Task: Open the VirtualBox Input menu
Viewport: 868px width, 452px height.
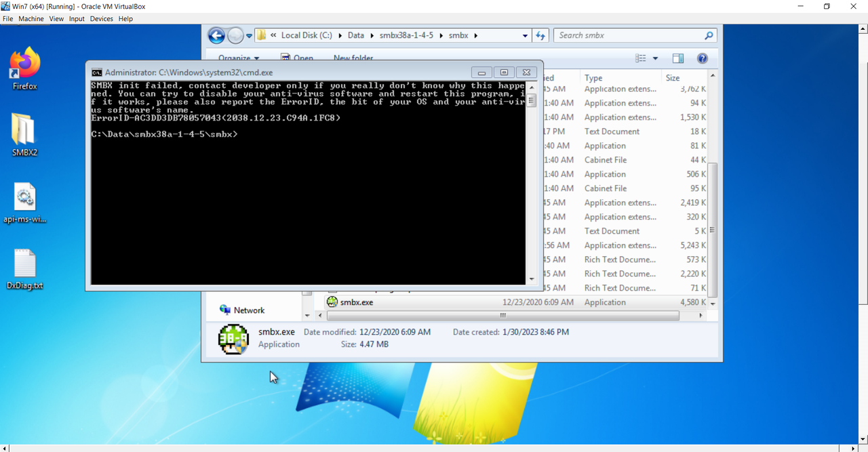Action: [x=77, y=19]
